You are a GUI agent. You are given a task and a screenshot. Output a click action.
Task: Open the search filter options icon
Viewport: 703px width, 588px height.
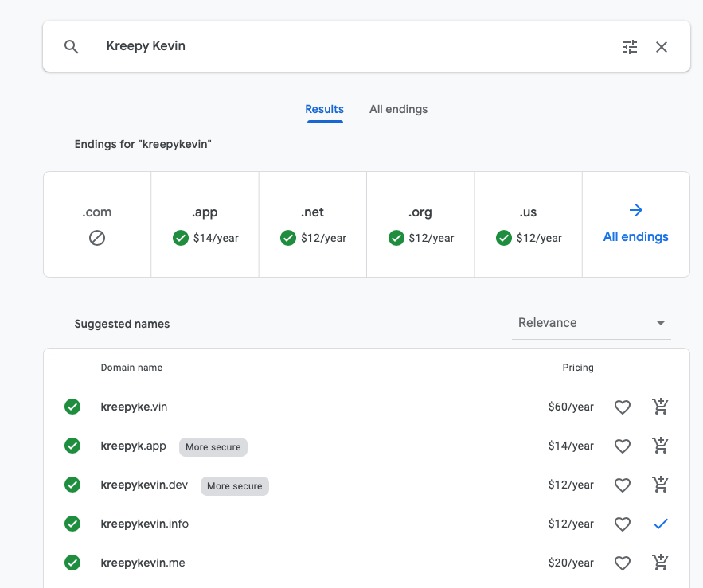pyautogui.click(x=630, y=47)
